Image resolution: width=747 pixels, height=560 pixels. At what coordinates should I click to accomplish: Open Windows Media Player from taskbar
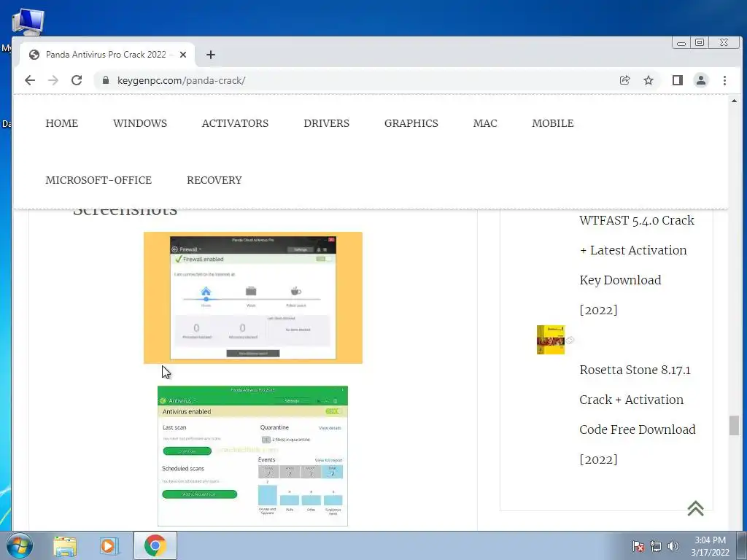(x=109, y=546)
